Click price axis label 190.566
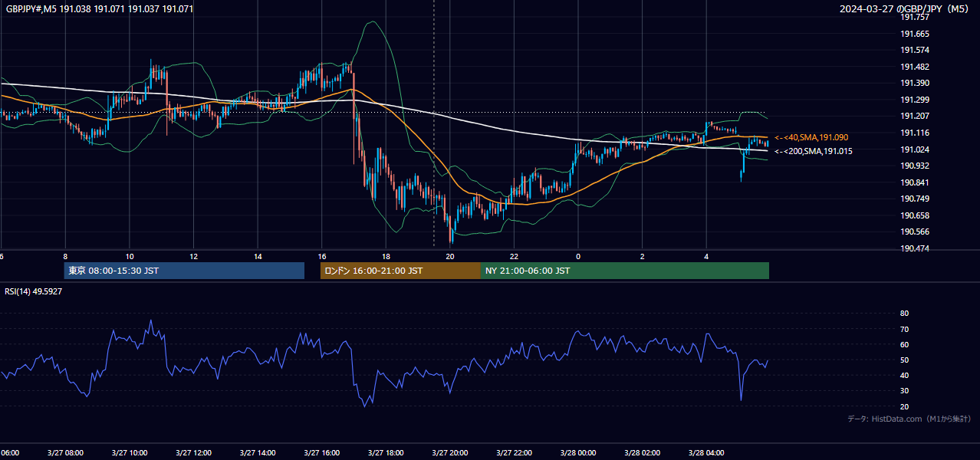 [914, 232]
